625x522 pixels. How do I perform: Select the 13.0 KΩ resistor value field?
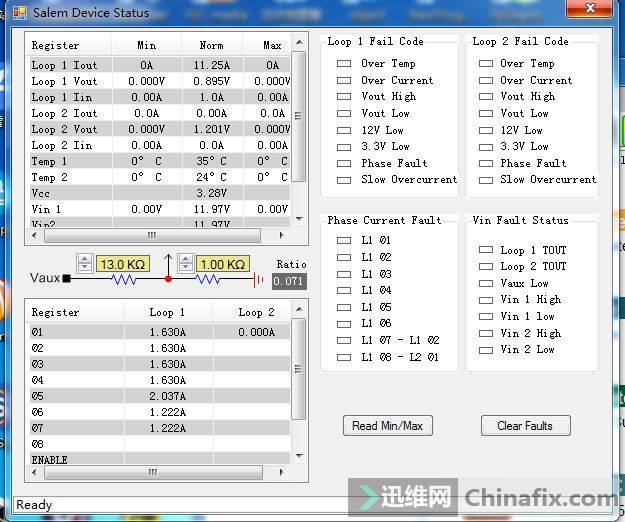coord(123,264)
